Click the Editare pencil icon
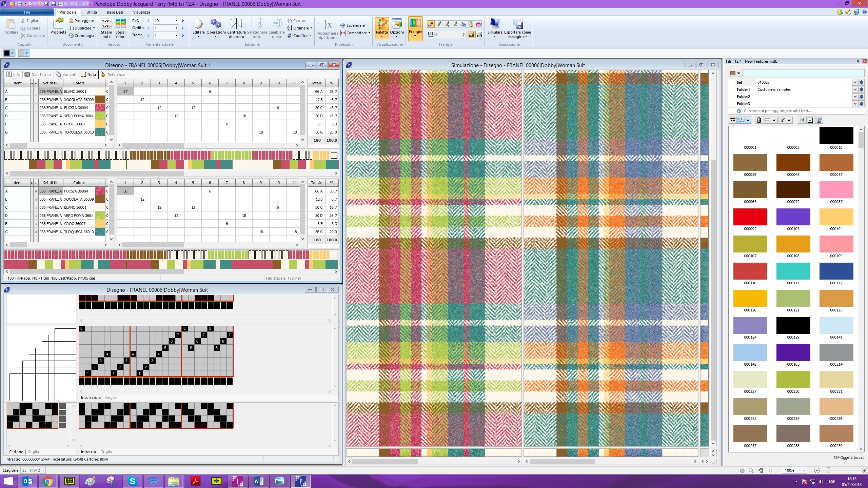Screen dimensions: 868x488 198,24
